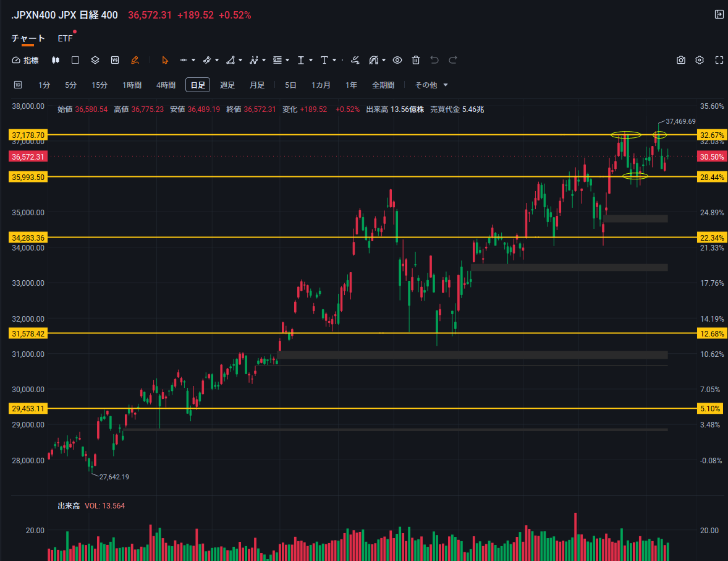Open chart settings gear
The height and width of the screenshot is (561, 728).
click(x=700, y=60)
